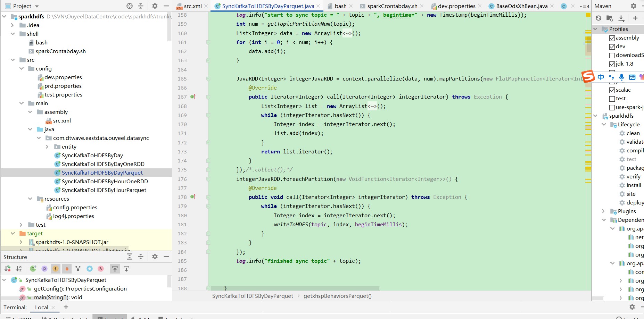This screenshot has width=644, height=319.
Task: Show hidden editor tabs list
Action: pos(585,6)
